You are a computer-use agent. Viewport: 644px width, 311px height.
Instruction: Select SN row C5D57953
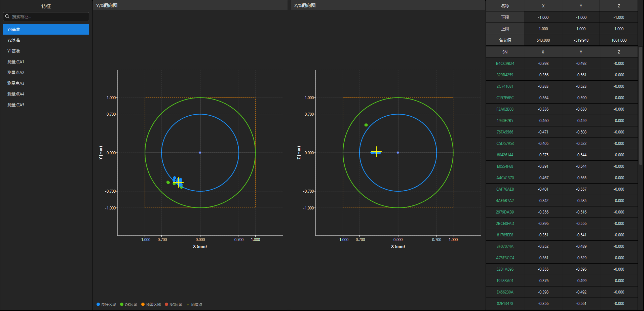point(505,144)
